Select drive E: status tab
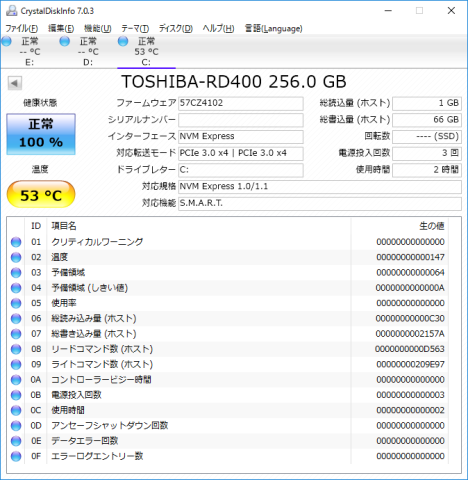The width and height of the screenshot is (468, 480). 29,51
